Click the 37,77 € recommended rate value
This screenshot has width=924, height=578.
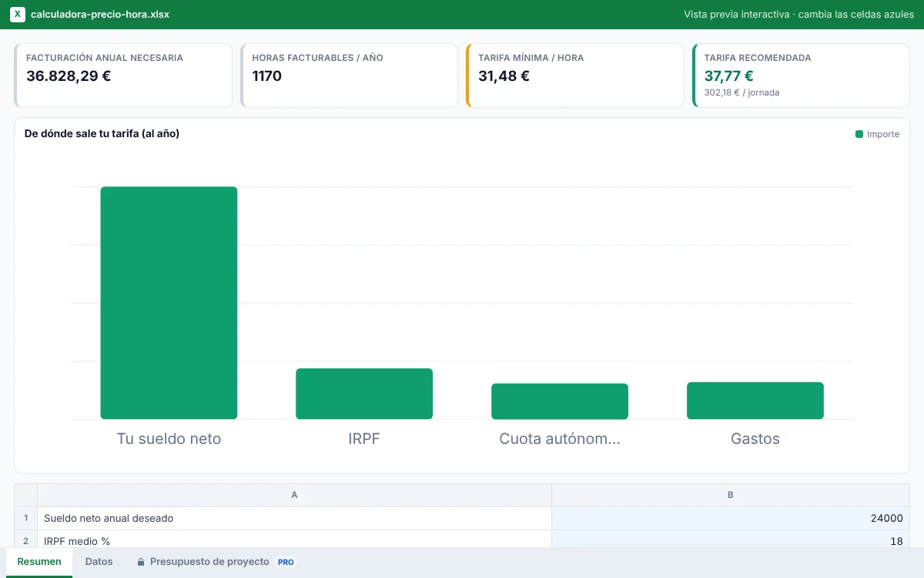pos(728,76)
